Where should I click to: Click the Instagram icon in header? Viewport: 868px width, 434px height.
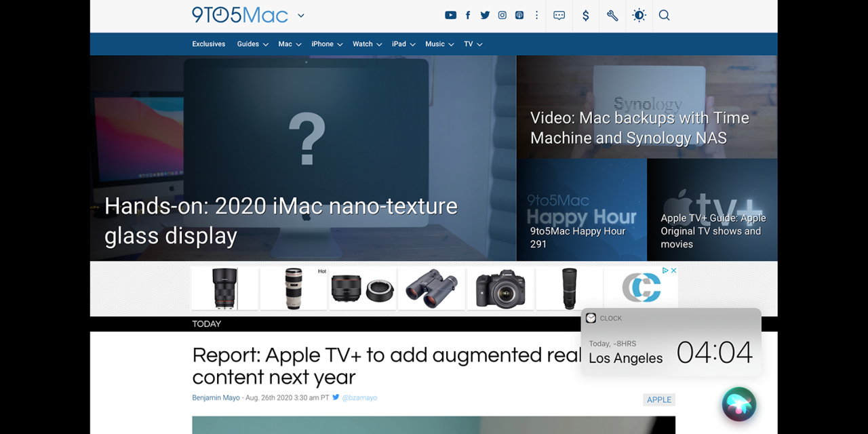coord(502,16)
